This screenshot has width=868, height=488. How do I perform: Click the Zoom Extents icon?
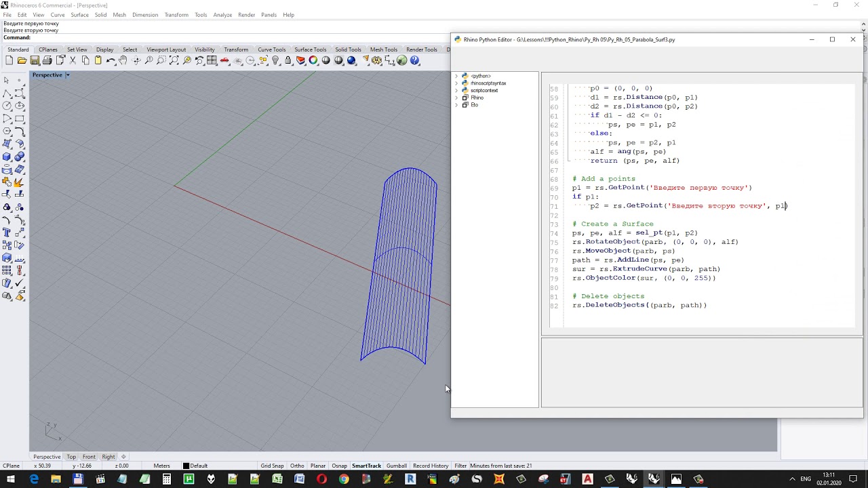174,60
